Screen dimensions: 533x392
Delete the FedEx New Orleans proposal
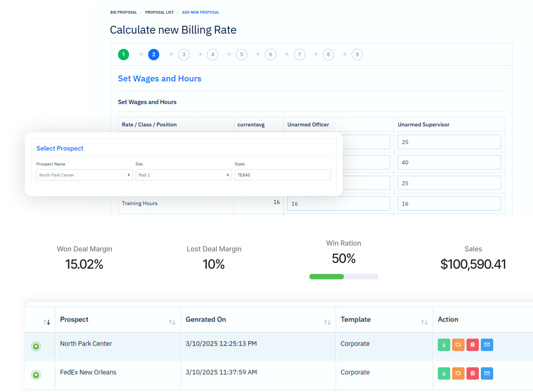coord(473,373)
